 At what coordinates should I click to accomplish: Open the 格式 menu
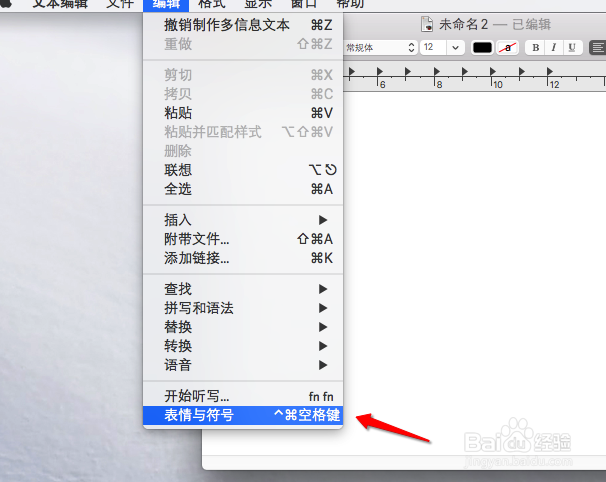pyautogui.click(x=211, y=4)
